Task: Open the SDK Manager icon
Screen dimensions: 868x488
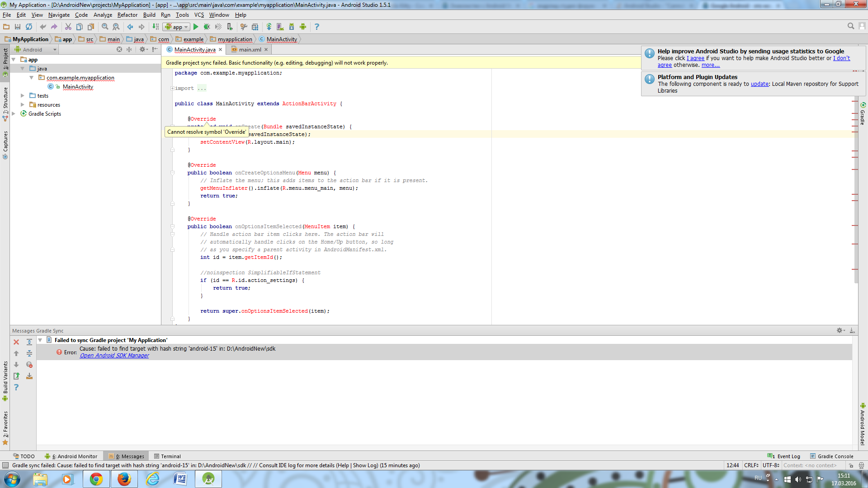Action: click(x=292, y=27)
